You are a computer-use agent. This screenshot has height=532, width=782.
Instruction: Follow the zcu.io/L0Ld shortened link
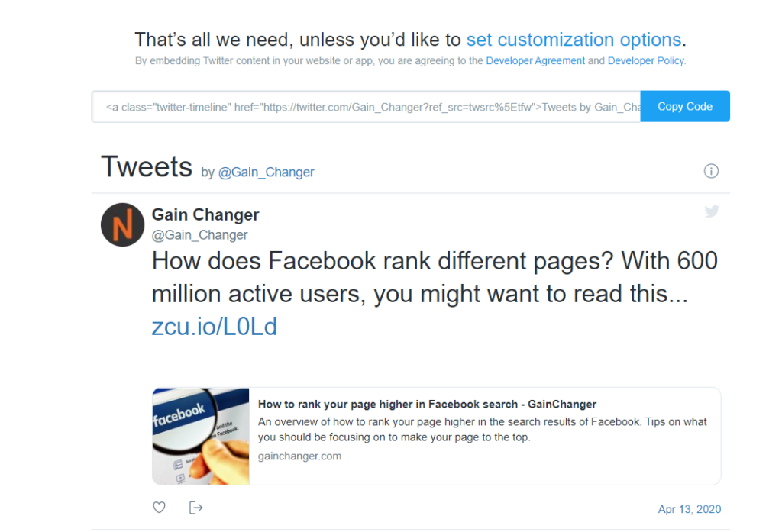pyautogui.click(x=215, y=327)
